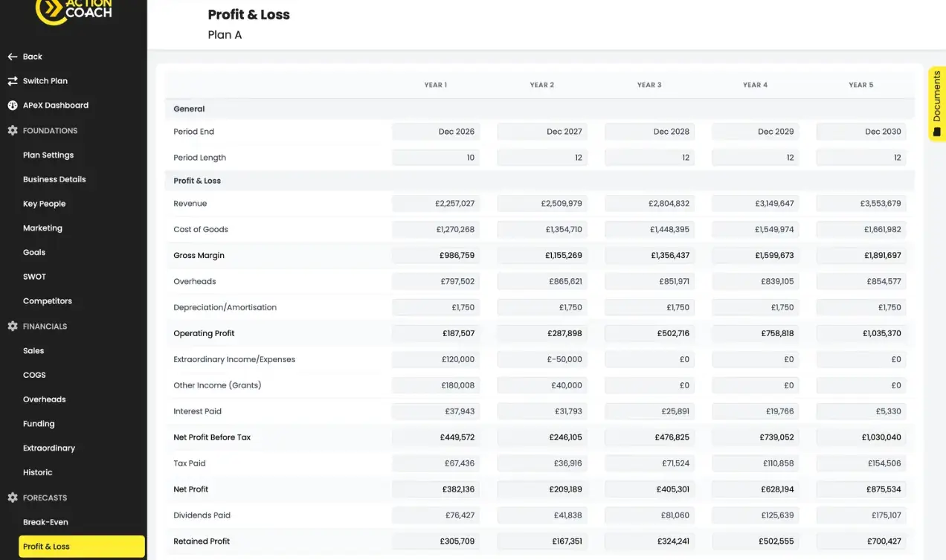The width and height of the screenshot is (946, 560).
Task: Open Plan Settings in sidebar
Action: click(48, 155)
